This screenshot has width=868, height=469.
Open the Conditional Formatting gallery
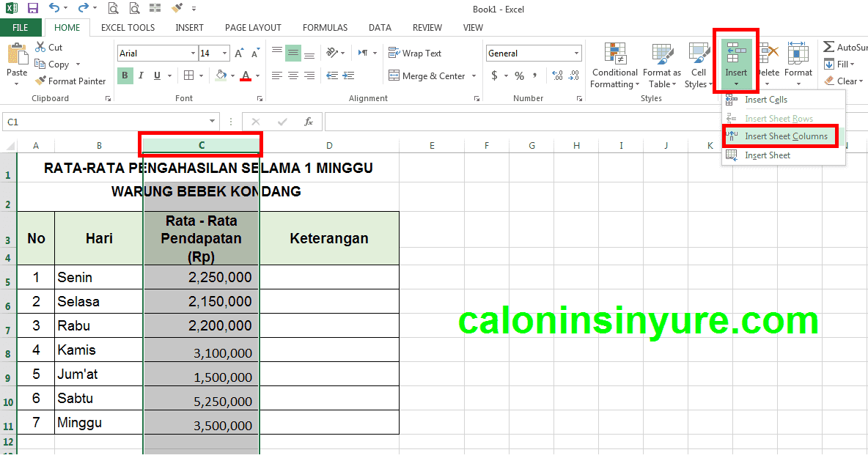[x=614, y=66]
